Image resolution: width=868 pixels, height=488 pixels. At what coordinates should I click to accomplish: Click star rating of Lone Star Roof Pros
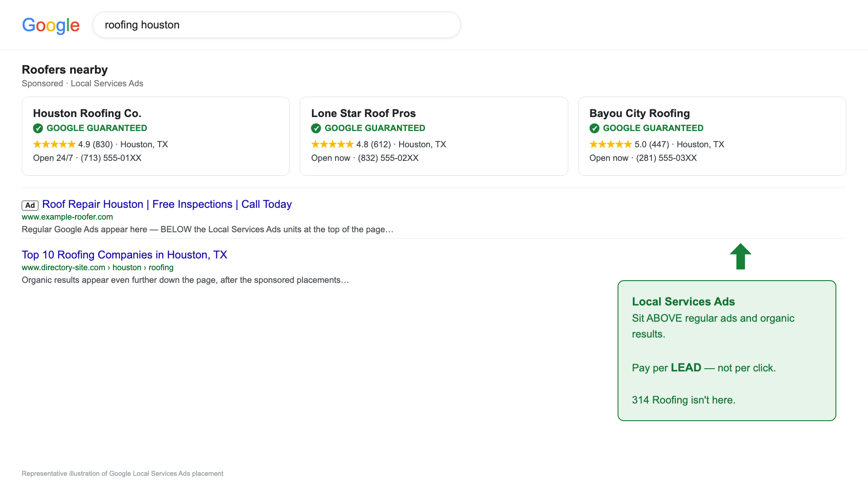point(332,144)
